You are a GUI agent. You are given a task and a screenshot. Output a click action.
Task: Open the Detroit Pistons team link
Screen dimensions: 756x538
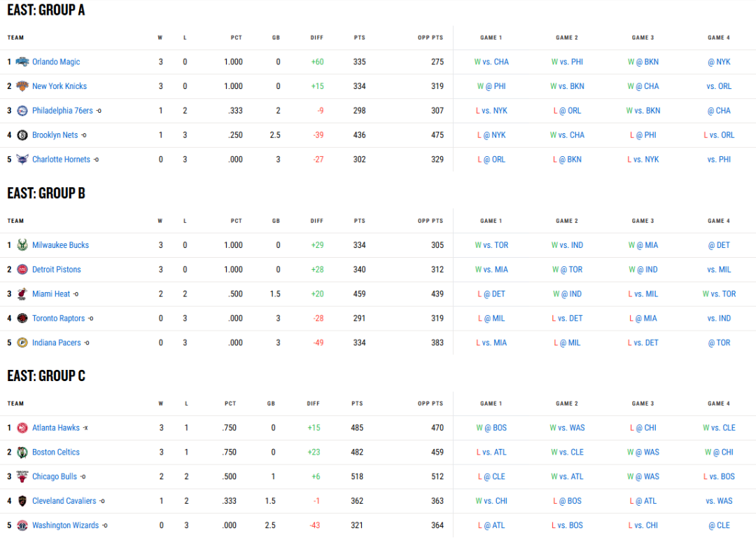(x=57, y=270)
